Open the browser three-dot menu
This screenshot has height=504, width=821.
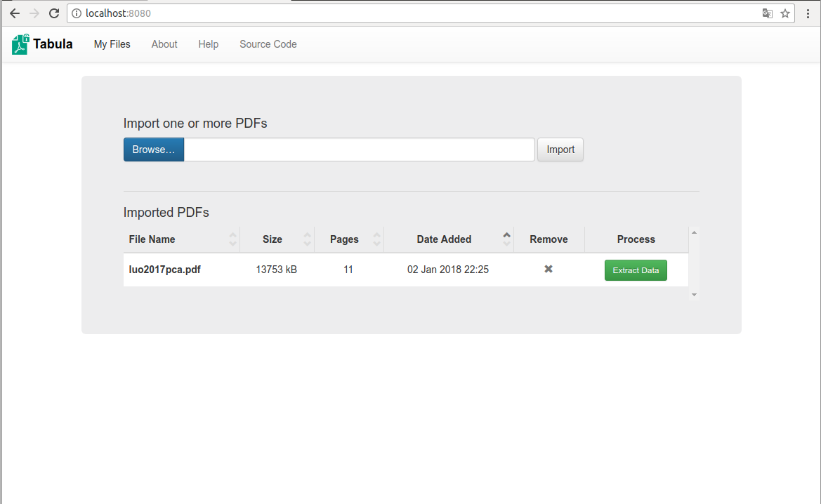pos(808,13)
